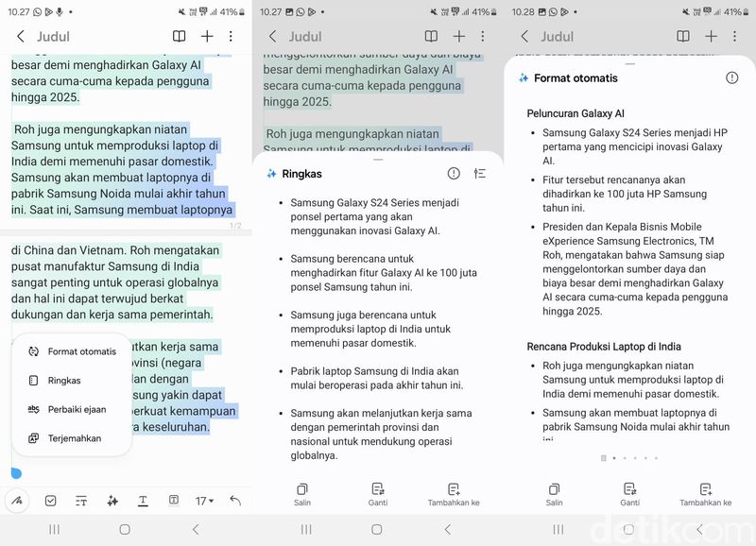Screen dimensions: 756x546
Task: Open text style options in editor toolbar
Action: coord(81,502)
